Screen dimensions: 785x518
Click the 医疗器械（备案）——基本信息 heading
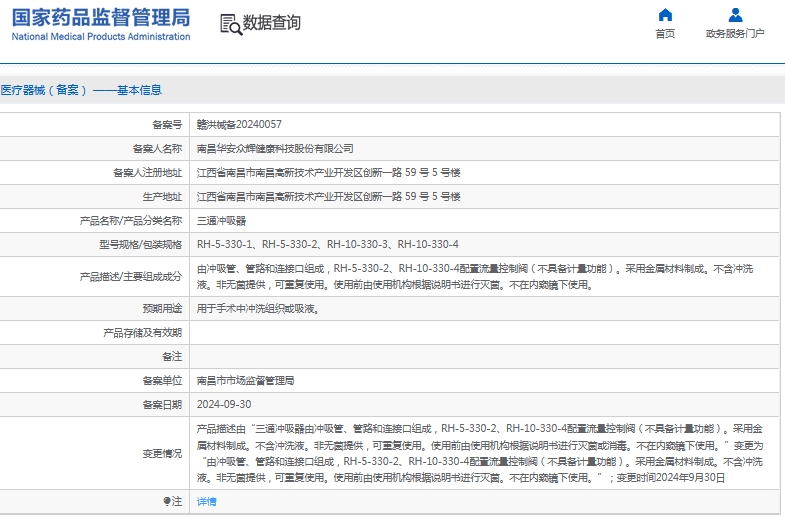coord(81,90)
